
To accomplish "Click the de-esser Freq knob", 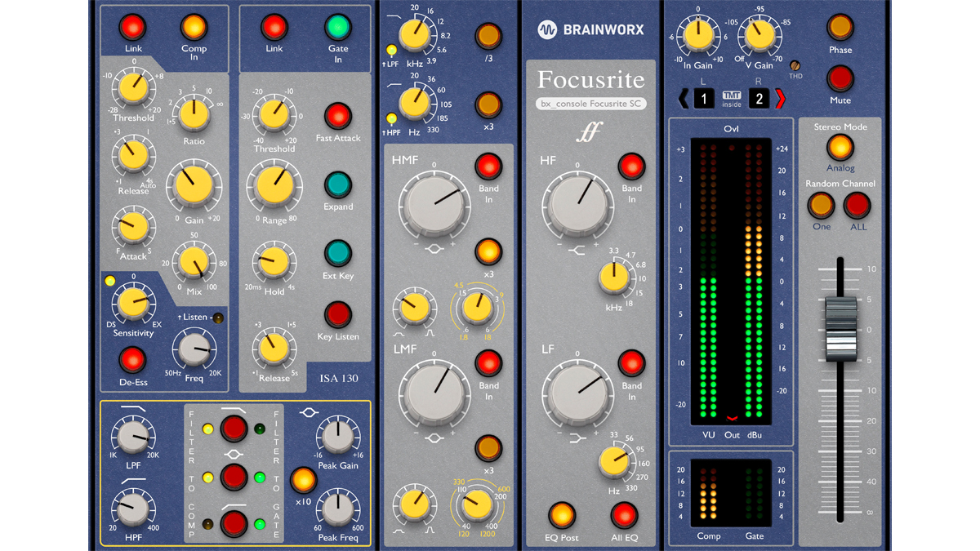I will tap(194, 350).
